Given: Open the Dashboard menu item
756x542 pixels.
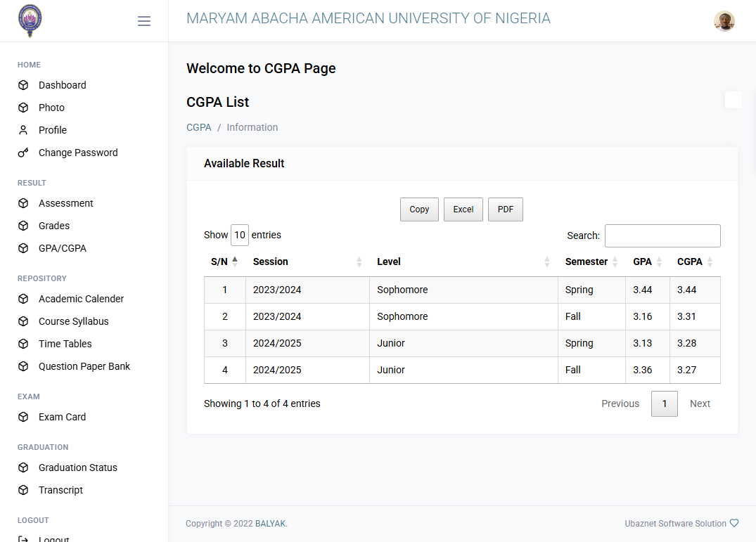Looking at the screenshot, I should (62, 85).
